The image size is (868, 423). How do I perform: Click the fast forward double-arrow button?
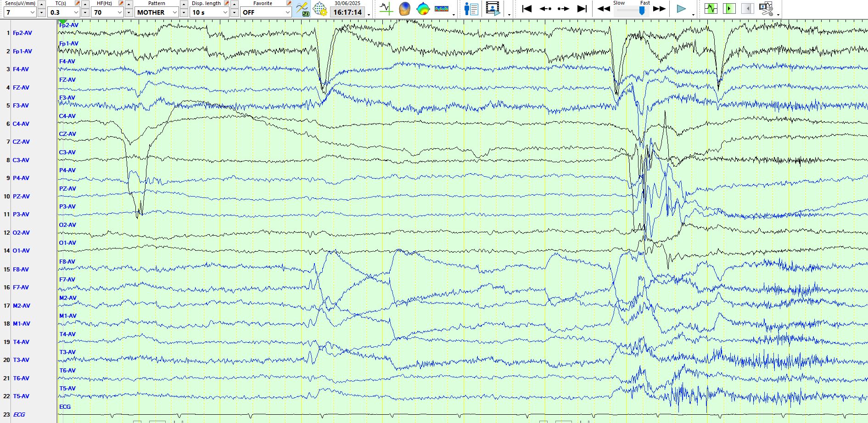coord(659,9)
